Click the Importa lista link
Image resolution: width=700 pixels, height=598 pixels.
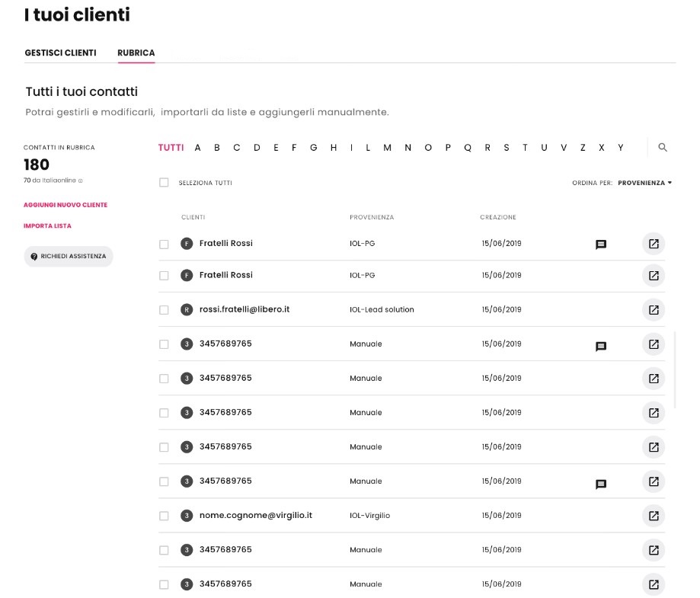(47, 226)
